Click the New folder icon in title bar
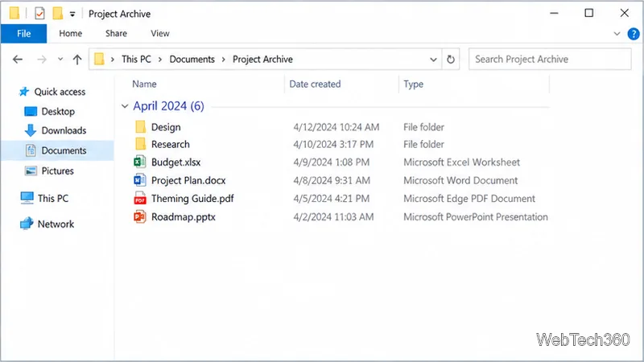The height and width of the screenshot is (362, 644). pos(57,14)
